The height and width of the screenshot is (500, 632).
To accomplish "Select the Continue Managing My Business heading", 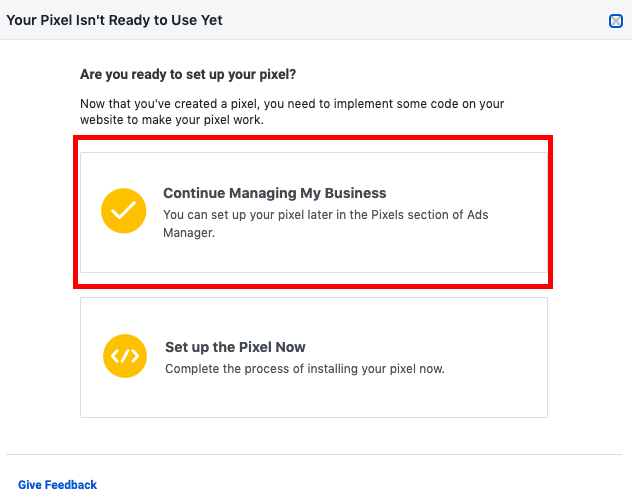I will coord(274,193).
